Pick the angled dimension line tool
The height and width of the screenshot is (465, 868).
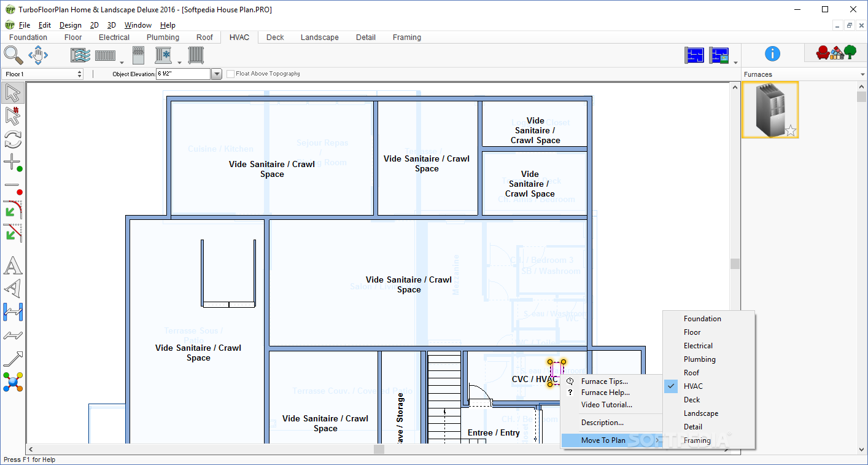click(x=13, y=335)
